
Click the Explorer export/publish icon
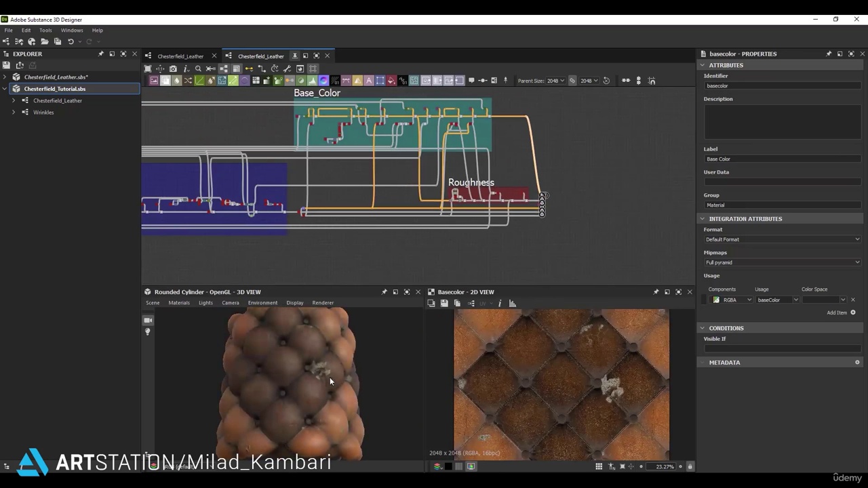(x=20, y=65)
